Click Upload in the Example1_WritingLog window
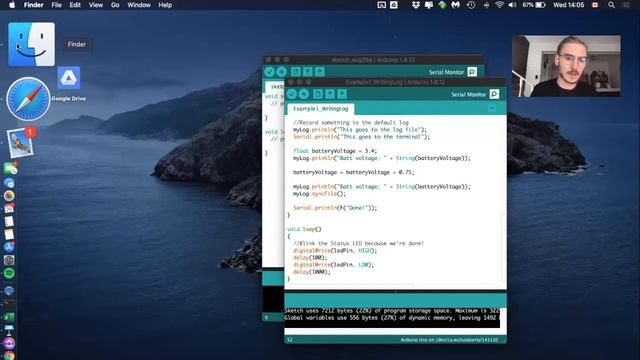Image resolution: width=640 pixels, height=360 pixels. point(304,94)
